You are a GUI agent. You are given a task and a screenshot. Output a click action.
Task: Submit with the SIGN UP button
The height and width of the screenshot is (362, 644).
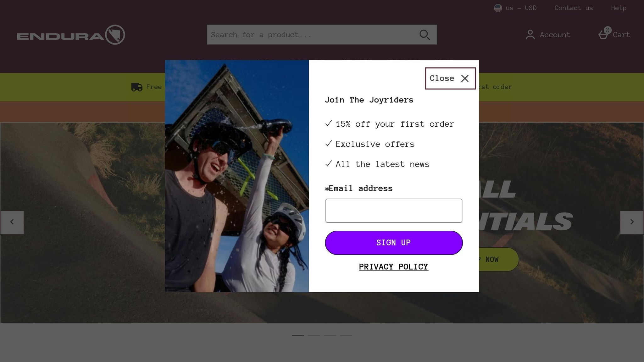coord(394,243)
